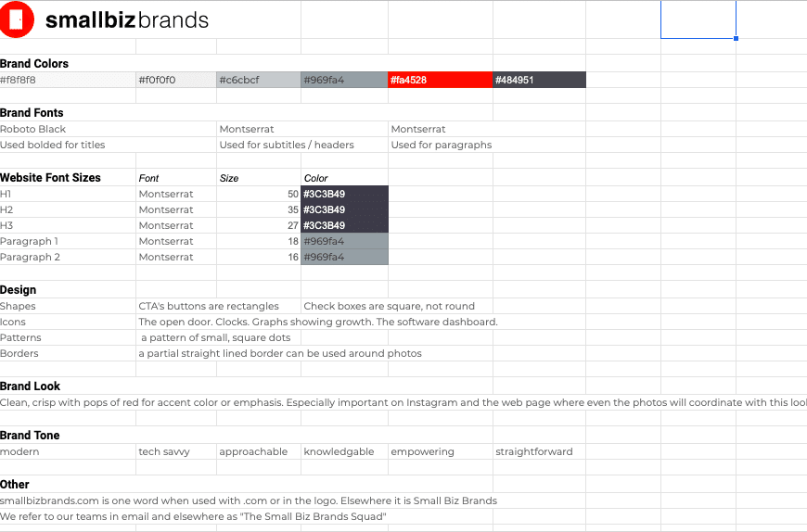This screenshot has width=807, height=532.
Task: Select the #f8f8f8 color cell
Action: (x=68, y=80)
